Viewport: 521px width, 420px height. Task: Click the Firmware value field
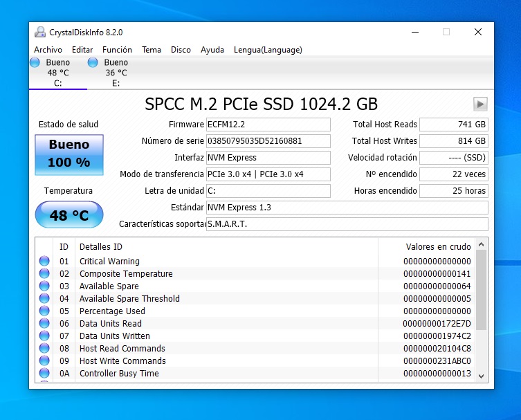(x=268, y=125)
